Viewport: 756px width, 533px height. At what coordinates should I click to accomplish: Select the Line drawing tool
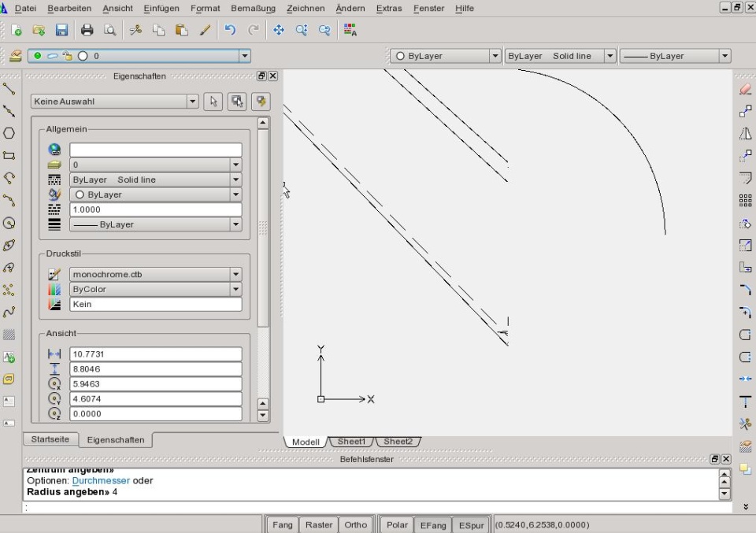click(x=9, y=89)
